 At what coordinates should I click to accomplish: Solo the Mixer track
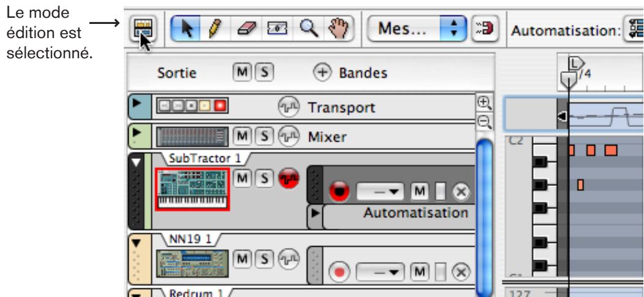[x=264, y=136]
